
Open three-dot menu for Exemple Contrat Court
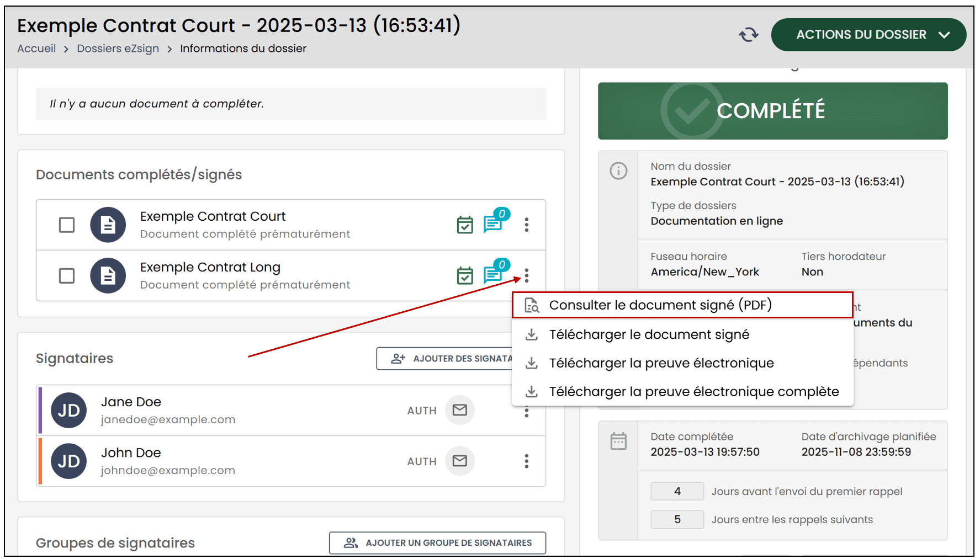tap(526, 225)
